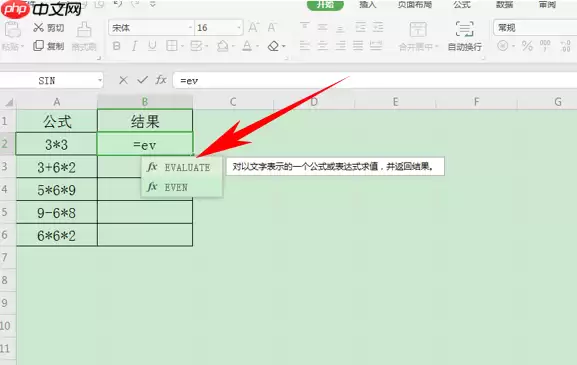Click the center horizontally icon
Screen dimensions: 577x365
pos(322,46)
